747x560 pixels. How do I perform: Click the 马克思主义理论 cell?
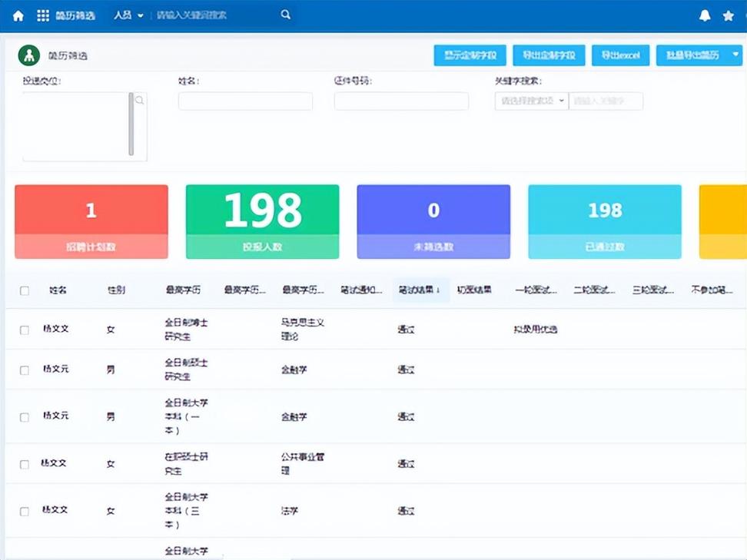point(303,330)
